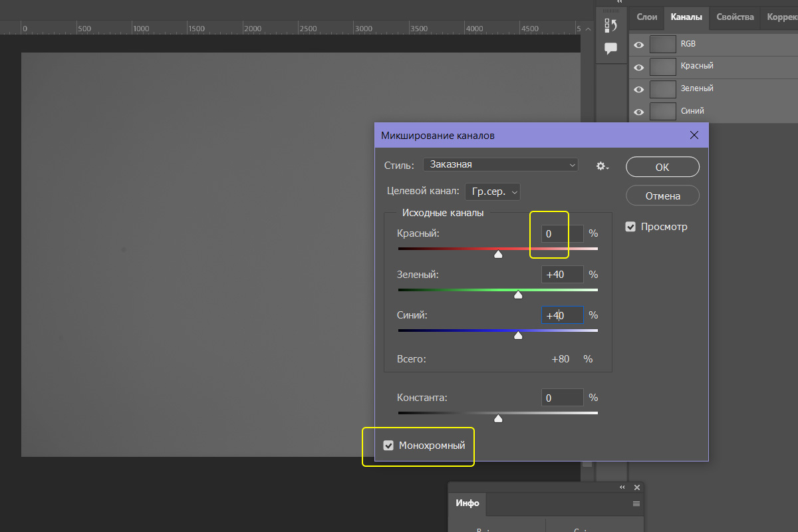Click the Синий percent input field
Screen dimensions: 798x532
(563, 315)
